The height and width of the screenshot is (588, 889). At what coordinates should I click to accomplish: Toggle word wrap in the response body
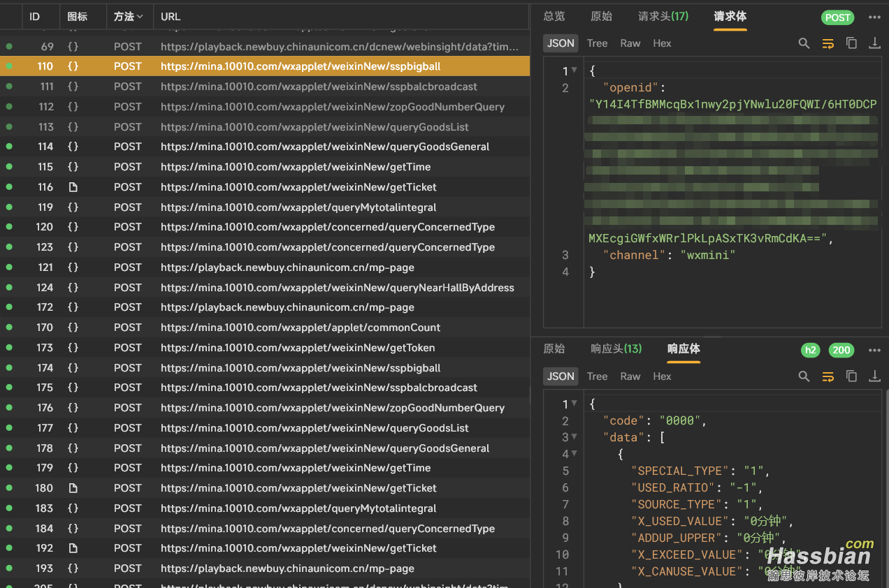(x=827, y=376)
